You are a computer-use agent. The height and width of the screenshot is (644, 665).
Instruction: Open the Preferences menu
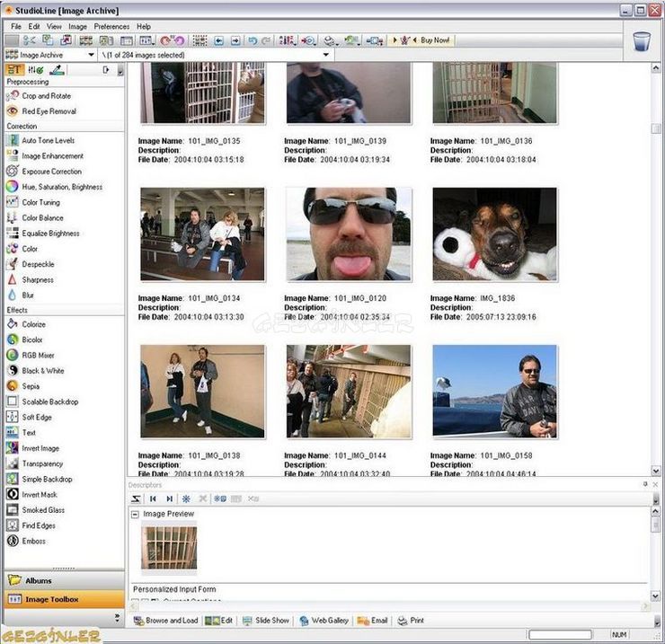(111, 26)
